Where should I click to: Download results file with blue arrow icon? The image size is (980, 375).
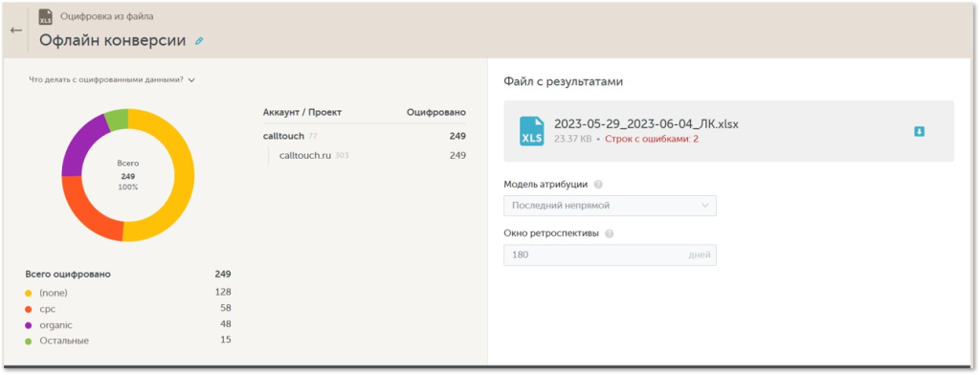coord(920,131)
